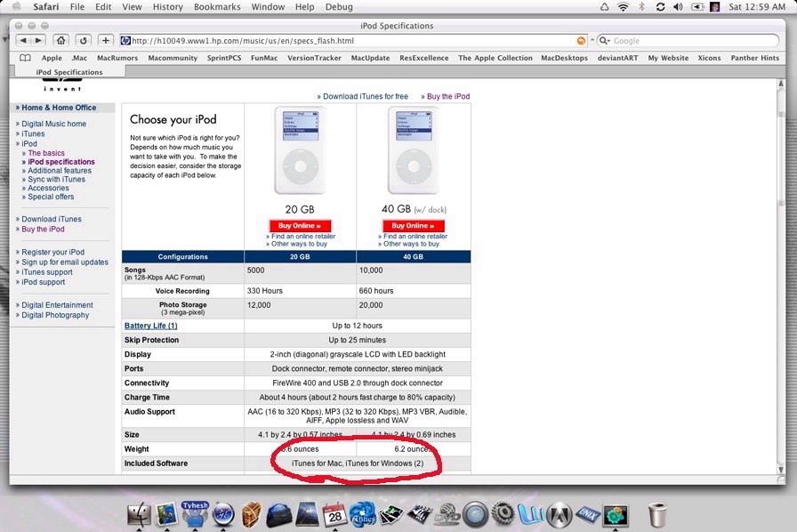Open the bookmarks library book icon
This screenshot has width=797, height=532.
[24, 58]
